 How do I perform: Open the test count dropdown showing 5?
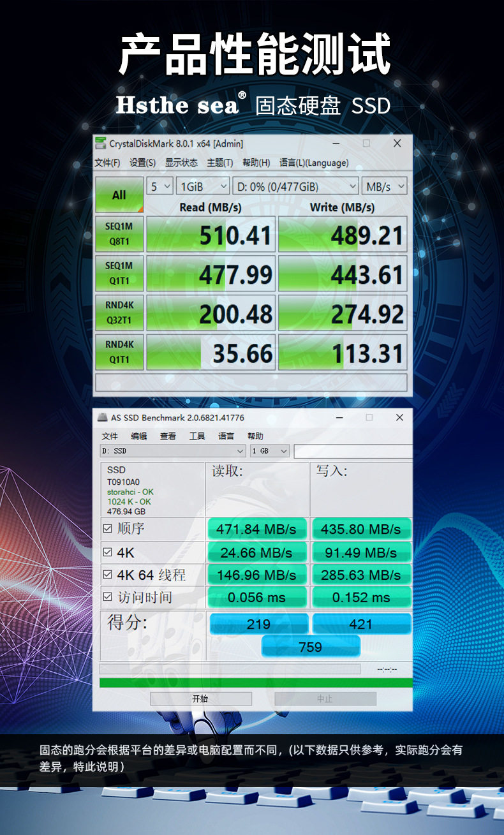160,186
